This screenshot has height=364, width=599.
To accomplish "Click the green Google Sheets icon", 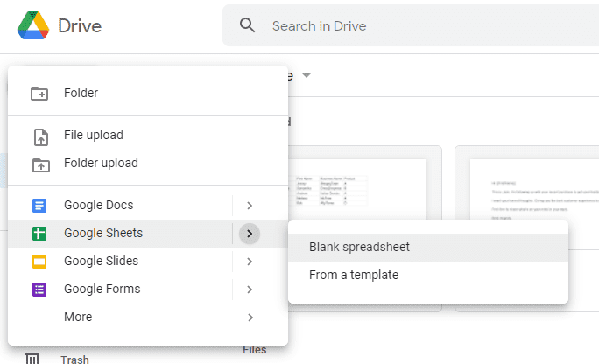I will [39, 233].
